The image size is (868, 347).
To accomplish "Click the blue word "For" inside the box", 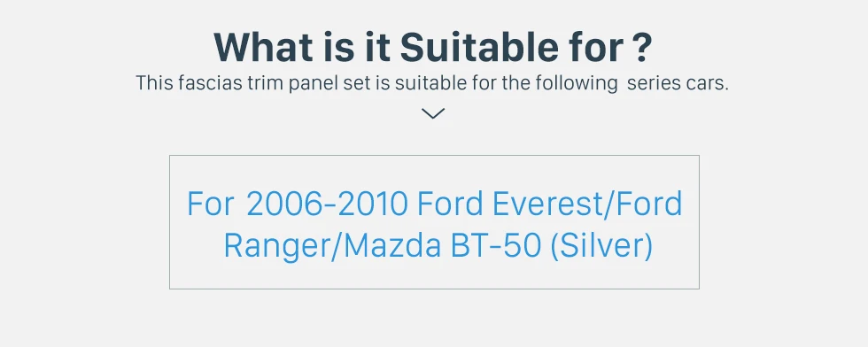I will tap(211, 204).
